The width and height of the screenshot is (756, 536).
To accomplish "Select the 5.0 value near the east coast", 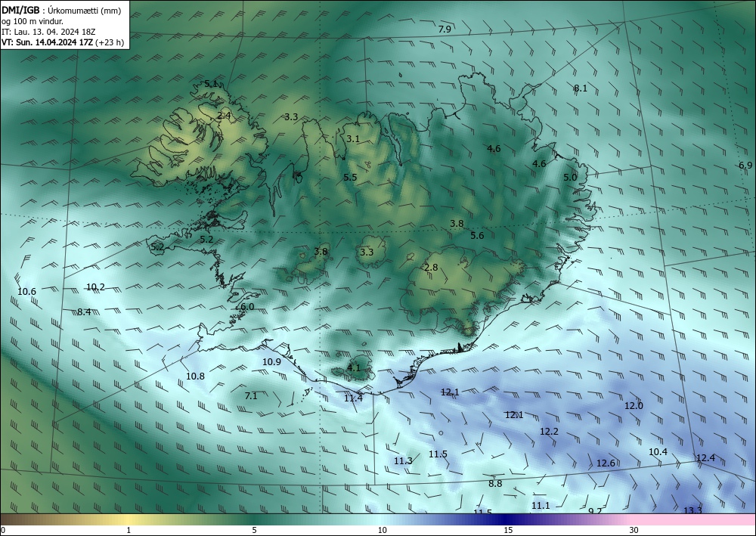I will point(570,178).
